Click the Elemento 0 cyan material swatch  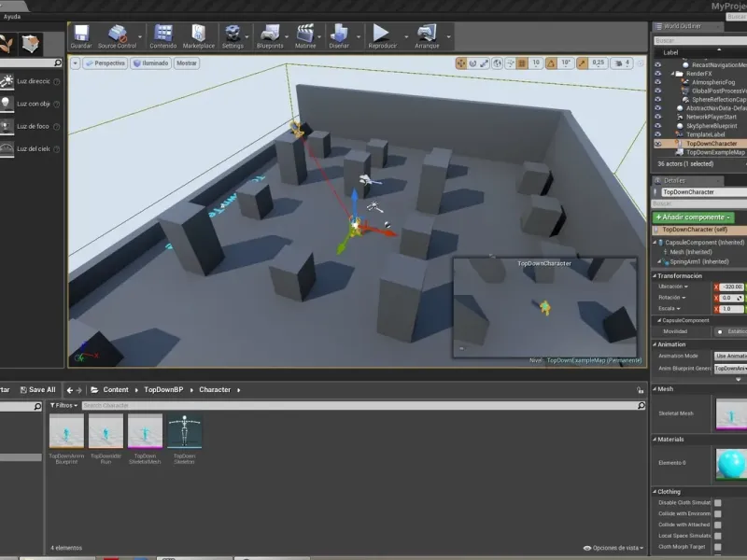731,463
